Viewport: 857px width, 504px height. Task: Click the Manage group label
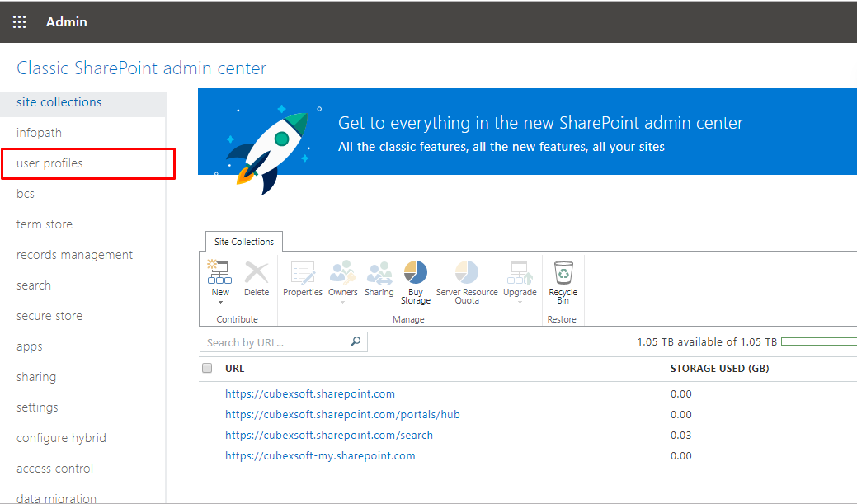pyautogui.click(x=408, y=319)
